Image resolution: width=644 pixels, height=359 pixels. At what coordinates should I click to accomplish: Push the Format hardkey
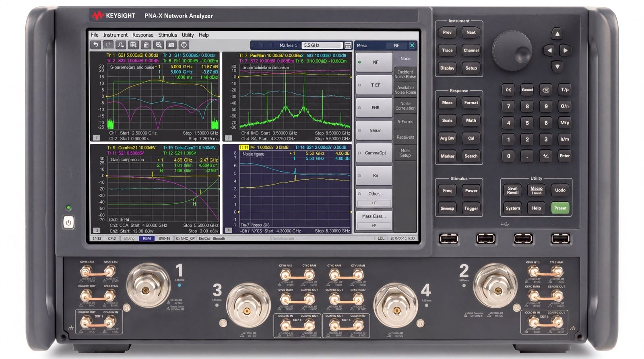pos(471,103)
